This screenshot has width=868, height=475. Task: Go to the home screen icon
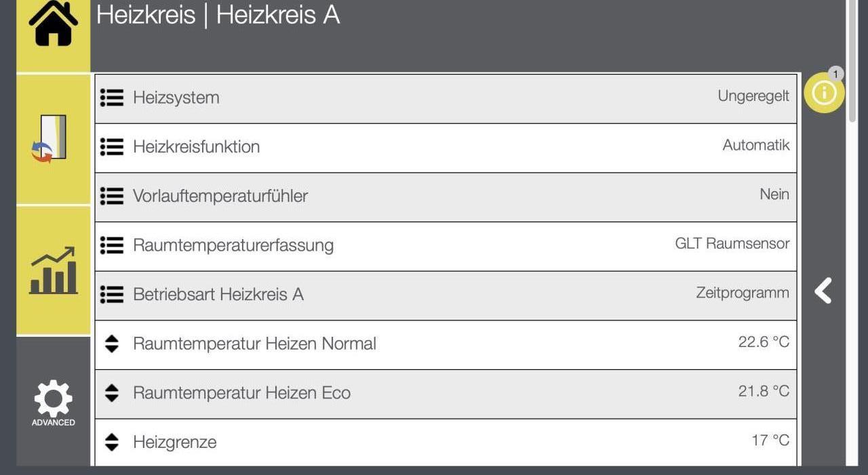(53, 24)
